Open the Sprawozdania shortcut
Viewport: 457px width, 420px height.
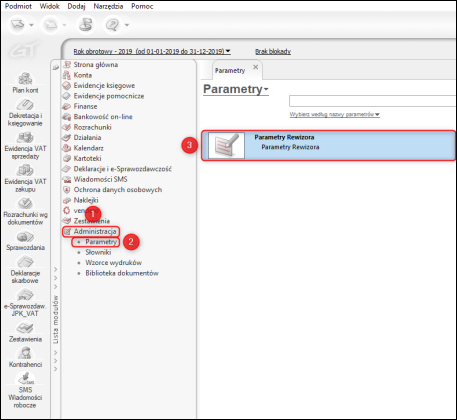25,241
